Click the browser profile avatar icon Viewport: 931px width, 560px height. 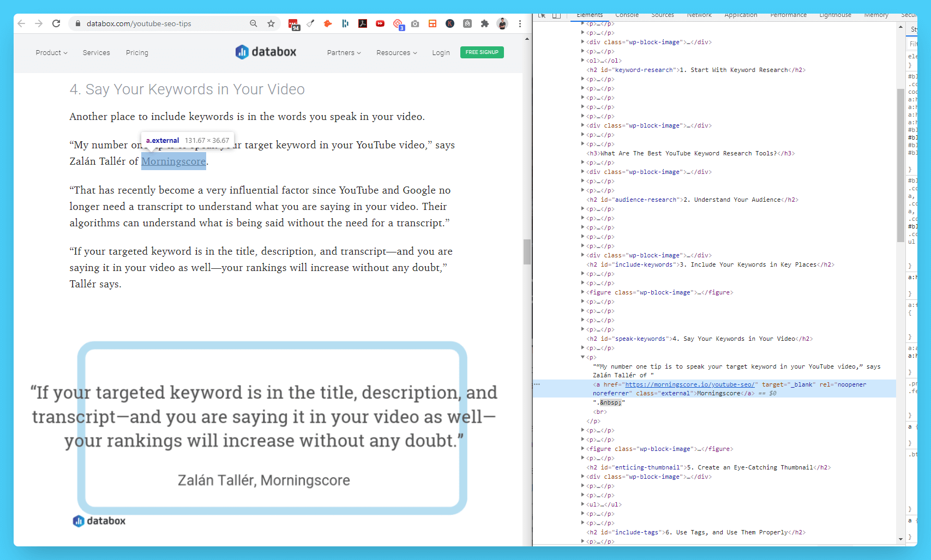[502, 23]
